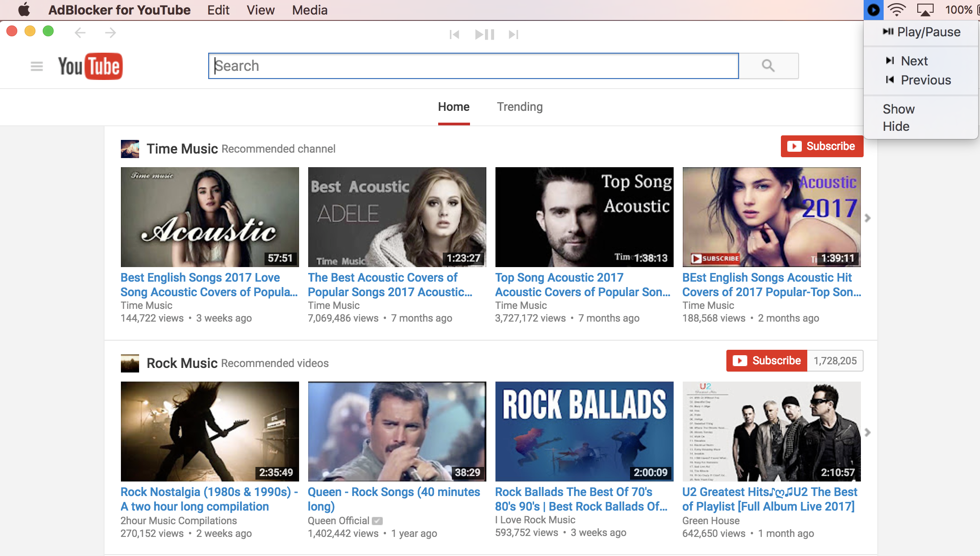This screenshot has height=556, width=980.
Task: Open the Best Acoustic ADELE thumbnail
Action: coord(397,217)
